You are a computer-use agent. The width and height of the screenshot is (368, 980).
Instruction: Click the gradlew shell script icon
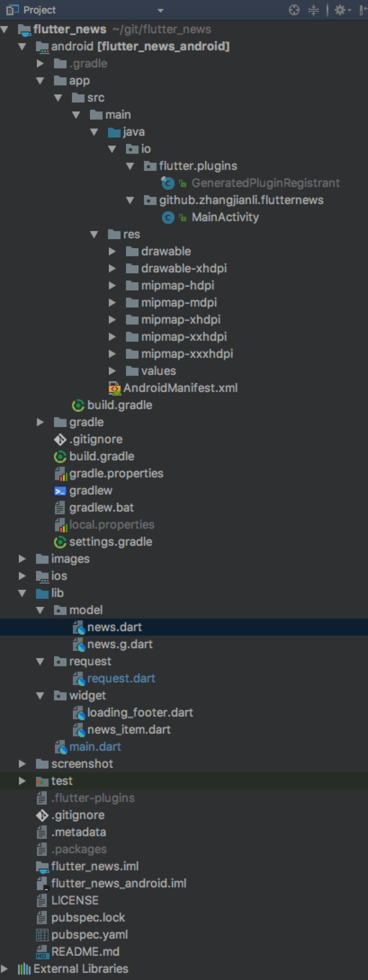[x=60, y=490]
